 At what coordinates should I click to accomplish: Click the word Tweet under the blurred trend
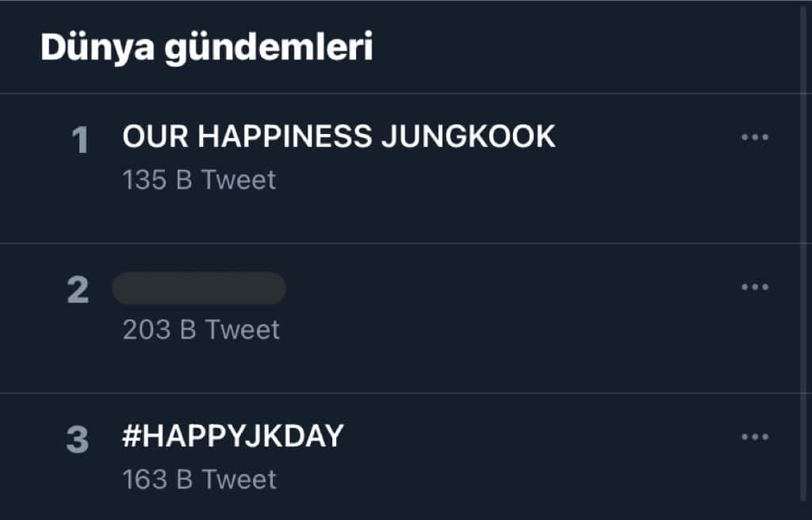(x=241, y=330)
